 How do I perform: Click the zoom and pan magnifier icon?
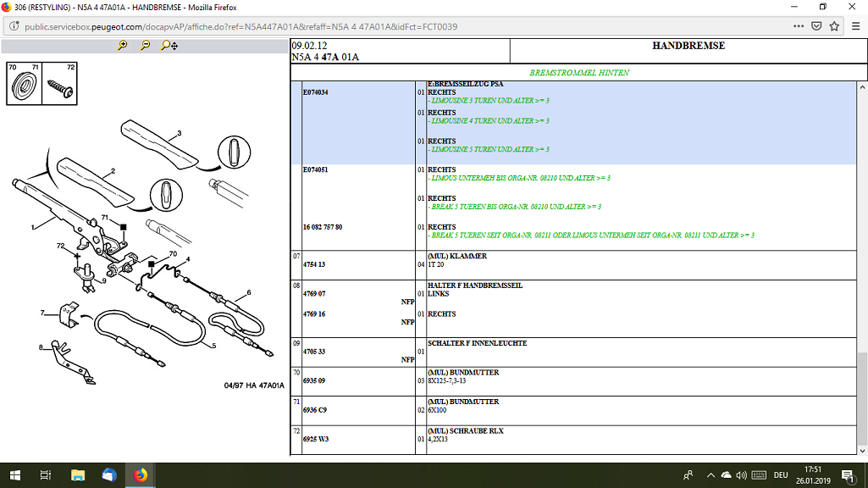(169, 46)
